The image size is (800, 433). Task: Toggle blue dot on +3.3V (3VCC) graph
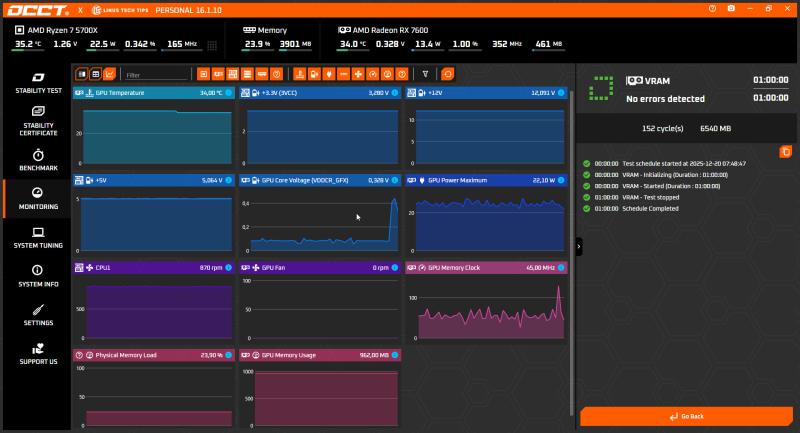(x=395, y=93)
